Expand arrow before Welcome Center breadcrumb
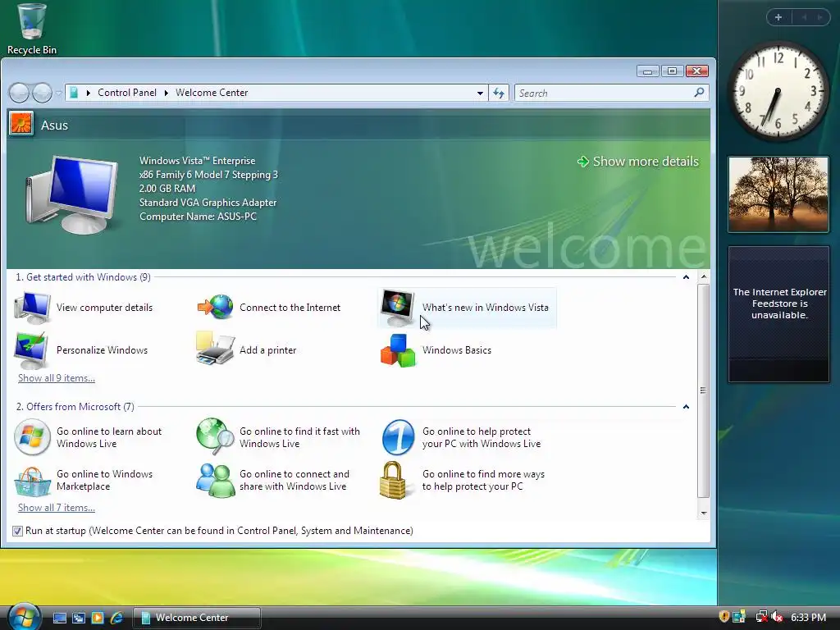Image resolution: width=840 pixels, height=630 pixels. tap(166, 93)
